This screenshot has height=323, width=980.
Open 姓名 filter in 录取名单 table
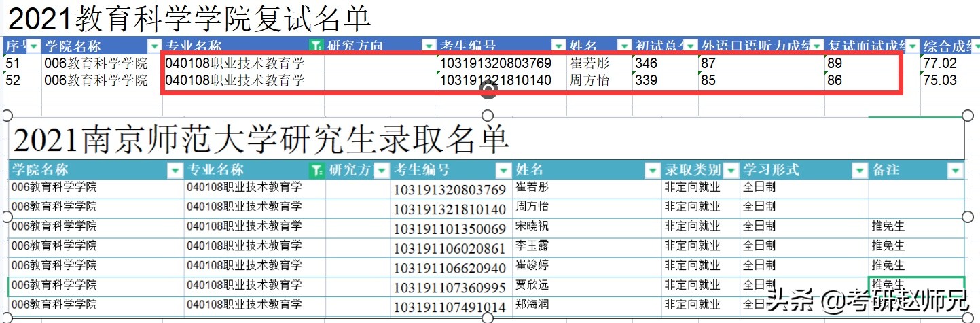pyautogui.click(x=653, y=170)
